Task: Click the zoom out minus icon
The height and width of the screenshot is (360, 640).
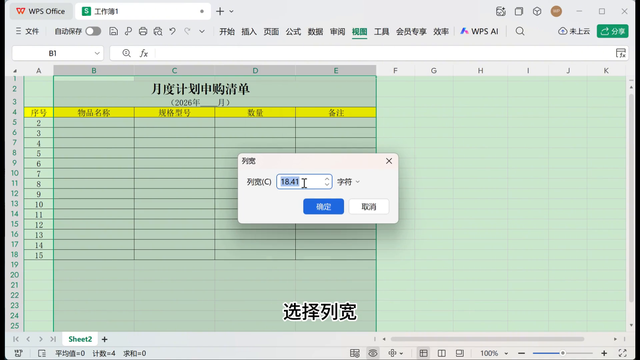Action: 521,353
